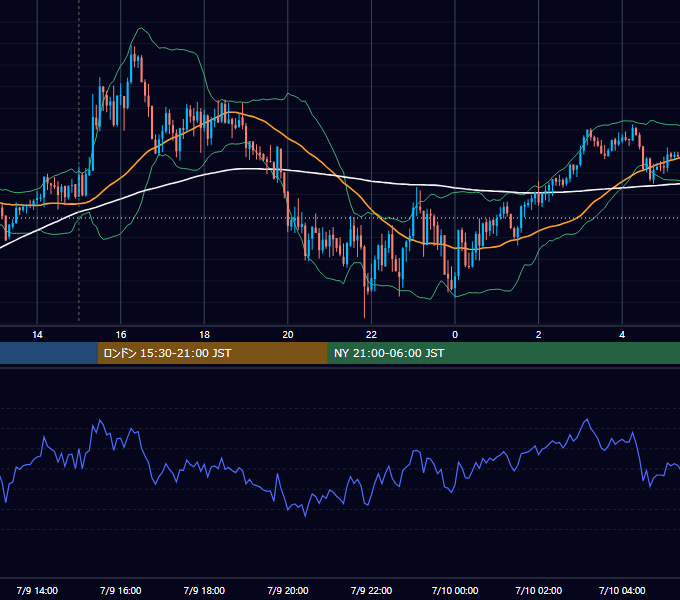Click the 7/10 02:00 date label
Screen dimensions: 680x600
click(x=539, y=590)
